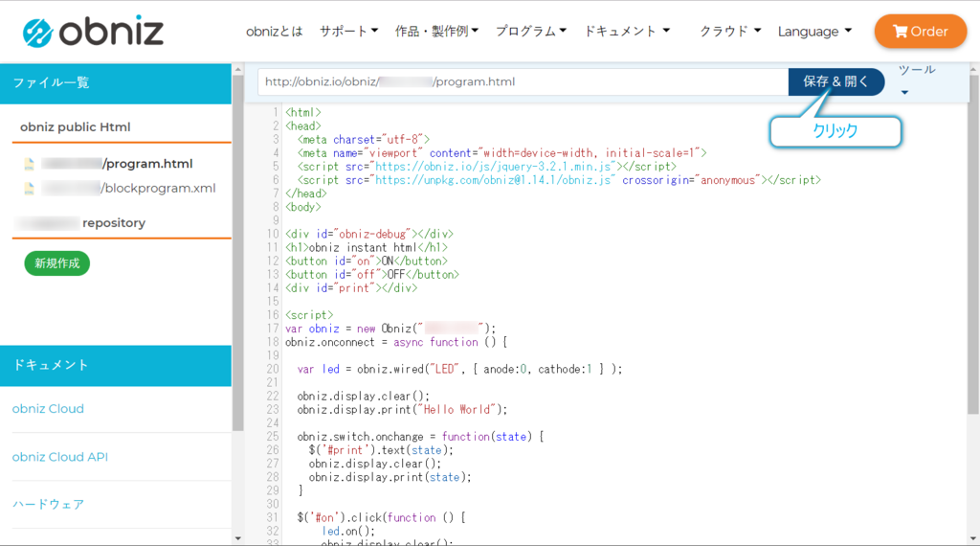Image resolution: width=980 pixels, height=546 pixels.
Task: Click the ドキュメント sidebar header
Action: [x=116, y=365]
